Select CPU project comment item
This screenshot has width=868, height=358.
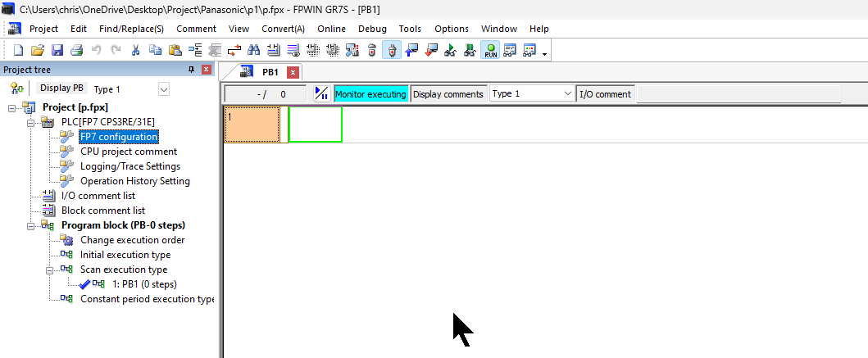129,152
